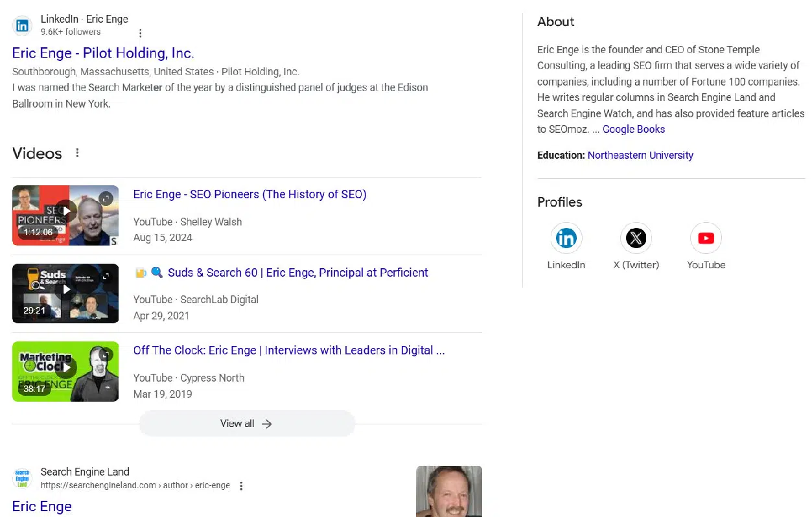Open the three-dot menu beside Videos heading
This screenshot has height=517, width=812.
(x=78, y=153)
